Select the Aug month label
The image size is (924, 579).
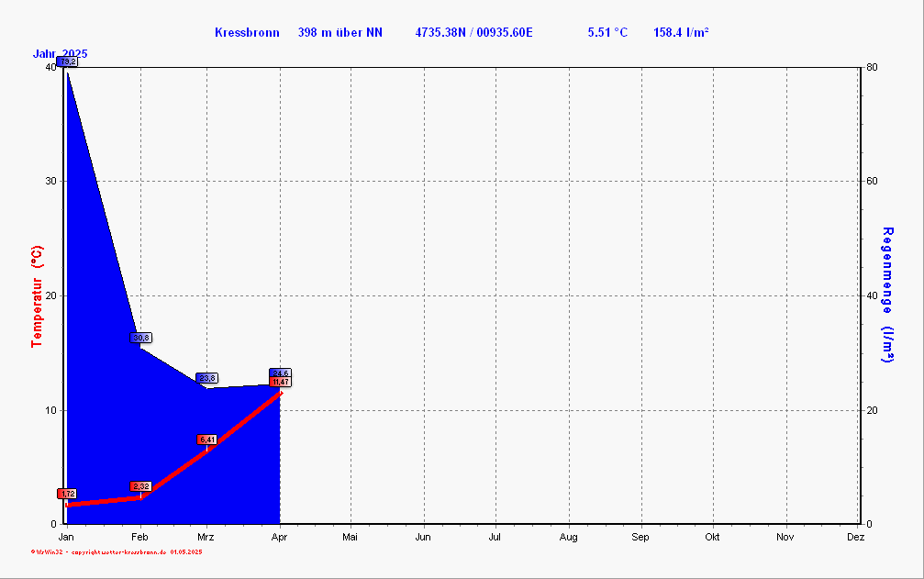point(569,537)
